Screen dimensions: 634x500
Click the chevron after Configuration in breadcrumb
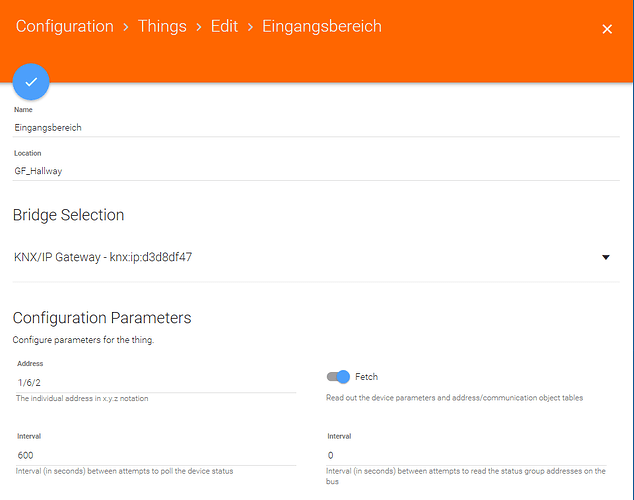pyautogui.click(x=126, y=27)
